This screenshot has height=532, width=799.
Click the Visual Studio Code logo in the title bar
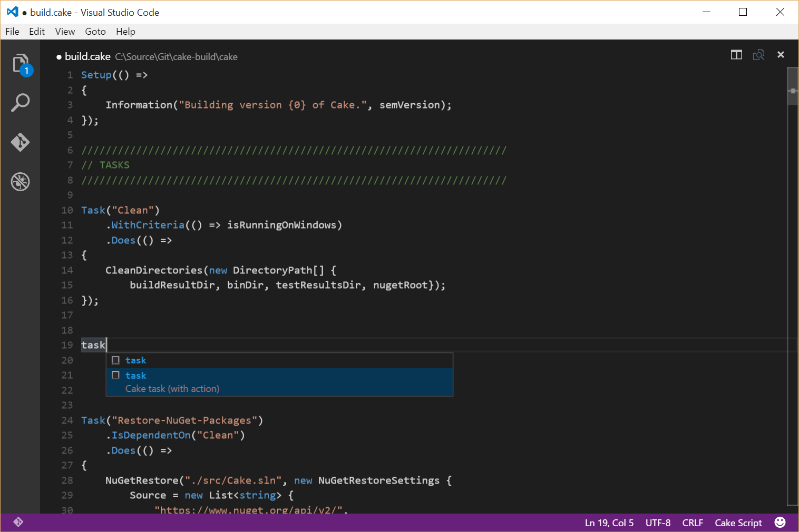pos(13,12)
